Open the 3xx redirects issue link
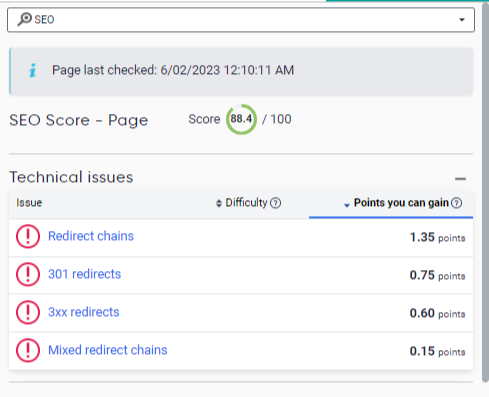 [x=84, y=312]
